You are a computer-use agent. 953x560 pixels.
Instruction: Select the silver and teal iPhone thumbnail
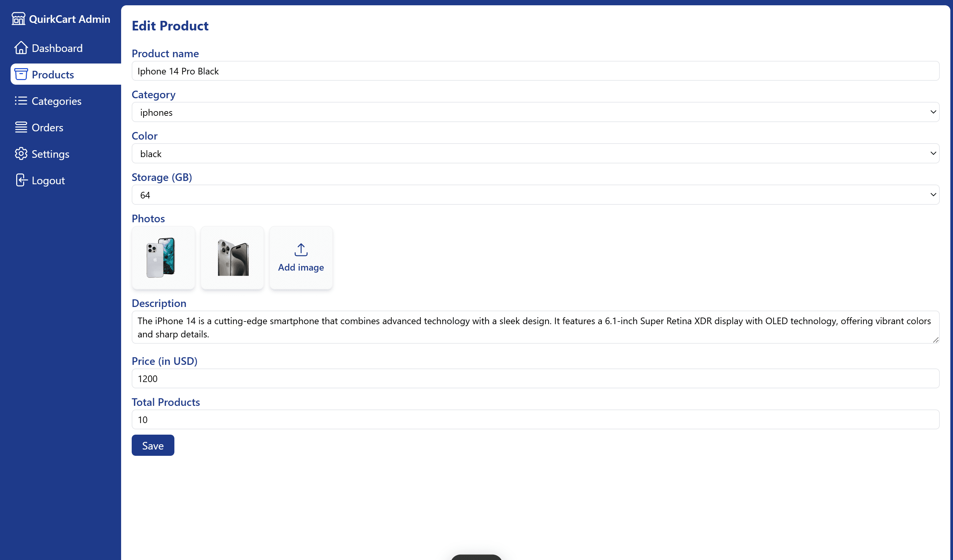point(163,258)
